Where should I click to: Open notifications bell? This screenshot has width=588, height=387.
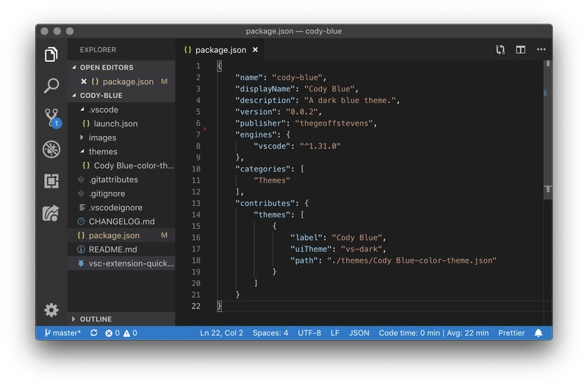coord(538,333)
